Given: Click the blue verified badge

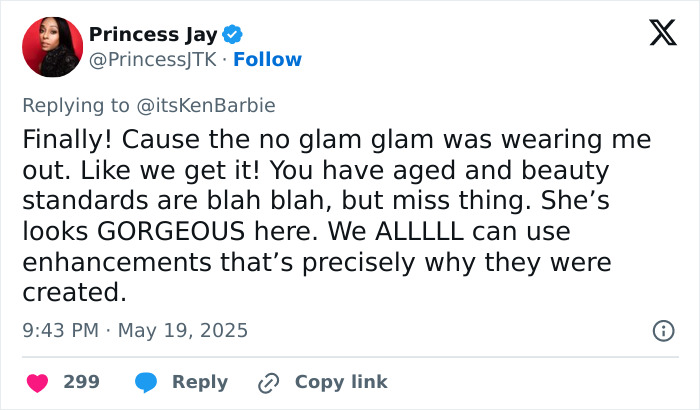Looking at the screenshot, I should click(233, 35).
